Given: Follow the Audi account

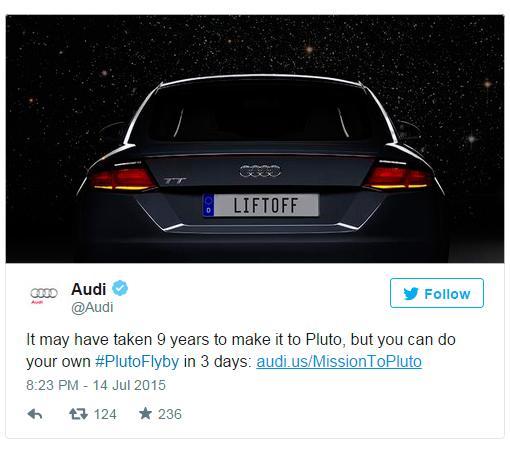Looking at the screenshot, I should click(437, 293).
